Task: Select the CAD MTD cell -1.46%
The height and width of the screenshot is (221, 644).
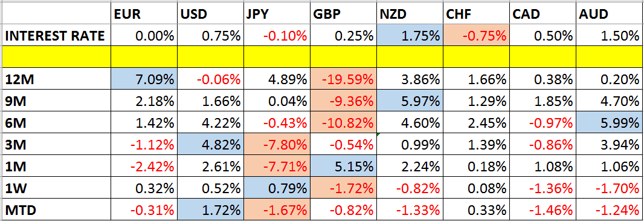Action: pyautogui.click(x=543, y=210)
